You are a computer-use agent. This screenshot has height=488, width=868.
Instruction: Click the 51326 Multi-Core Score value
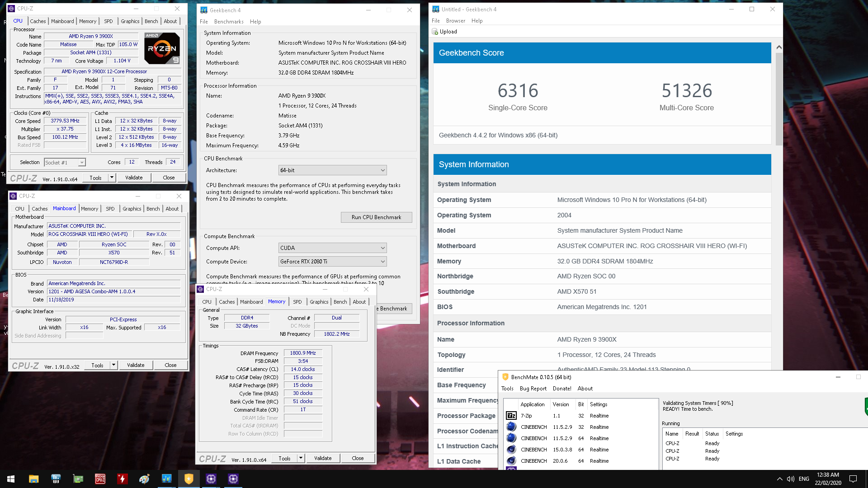click(x=687, y=91)
